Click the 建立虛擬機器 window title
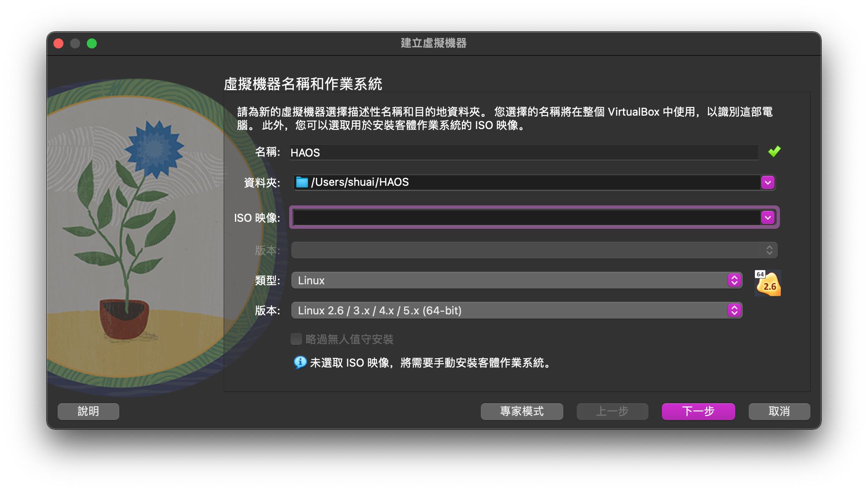The image size is (868, 491). (434, 43)
